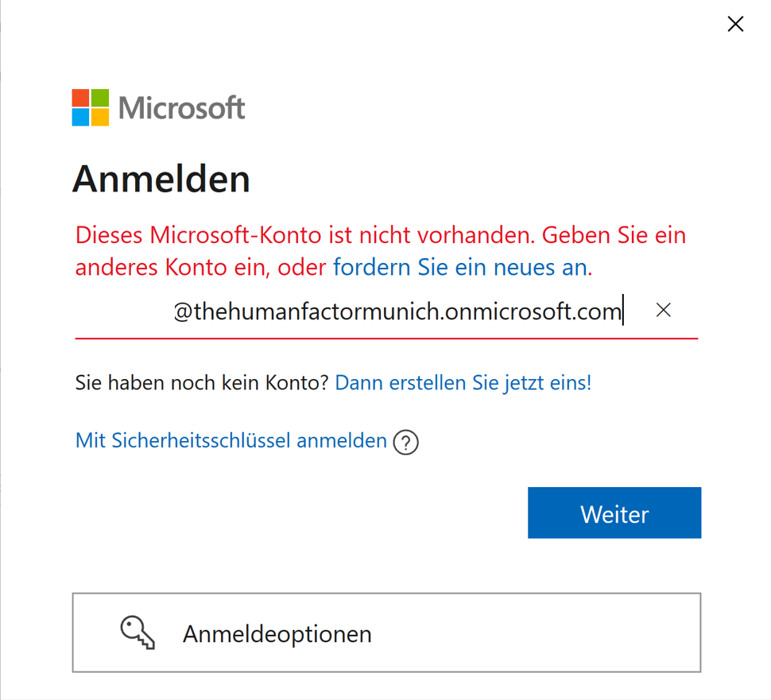The height and width of the screenshot is (700, 771).
Task: Click the 'Sie haben noch kein Konto?' text
Action: point(202,383)
